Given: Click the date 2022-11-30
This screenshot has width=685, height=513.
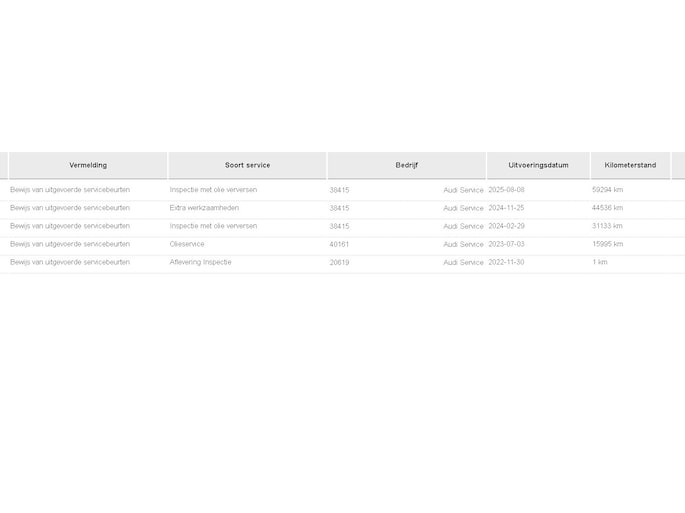Looking at the screenshot, I should (x=506, y=262).
